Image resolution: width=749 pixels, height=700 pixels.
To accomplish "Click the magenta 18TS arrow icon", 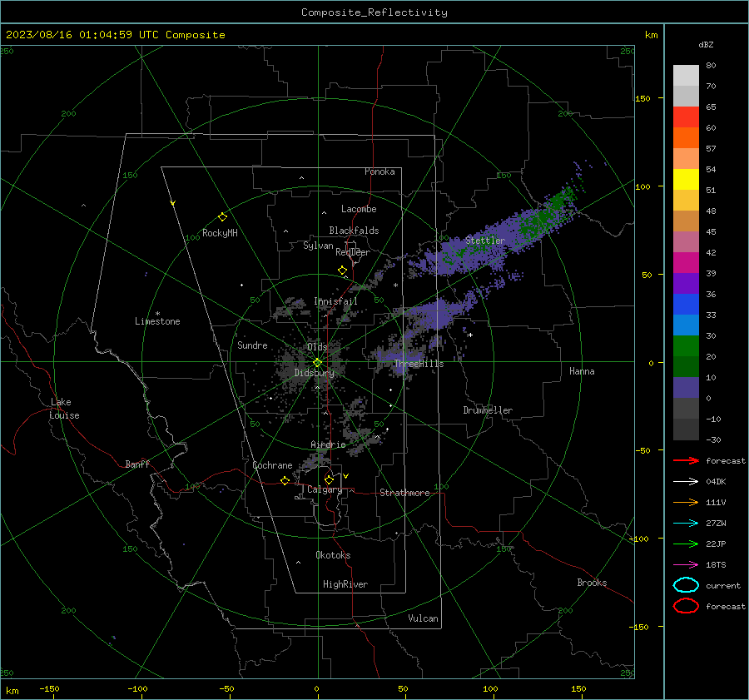I will [686, 565].
